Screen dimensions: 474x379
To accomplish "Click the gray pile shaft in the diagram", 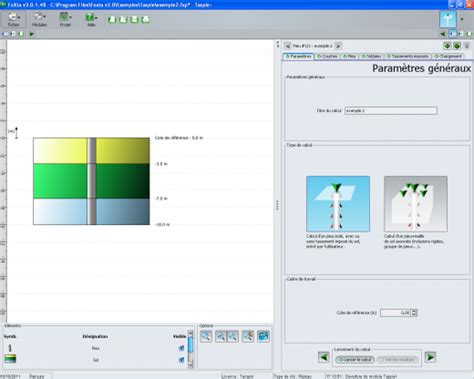I will point(92,181).
